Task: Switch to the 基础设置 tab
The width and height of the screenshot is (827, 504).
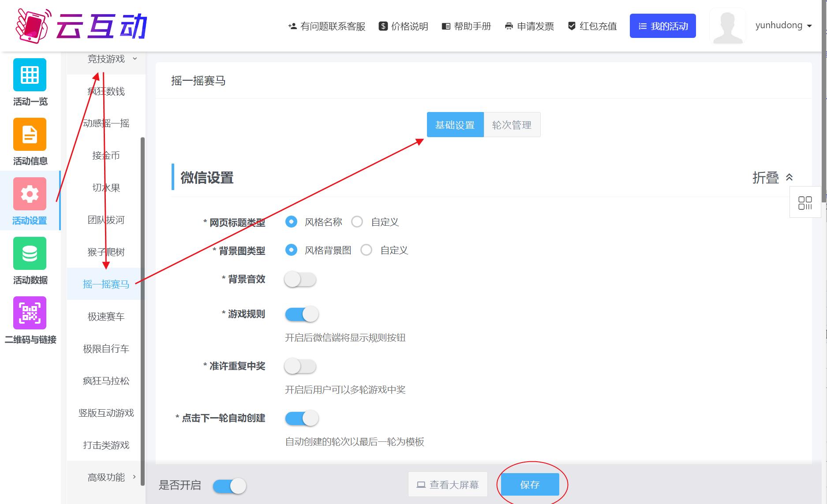Action: pyautogui.click(x=455, y=125)
